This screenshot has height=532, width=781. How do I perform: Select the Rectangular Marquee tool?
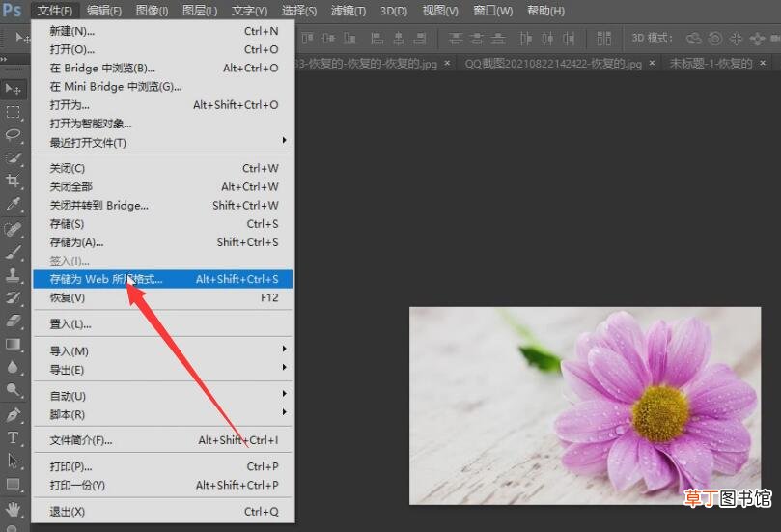coord(13,112)
